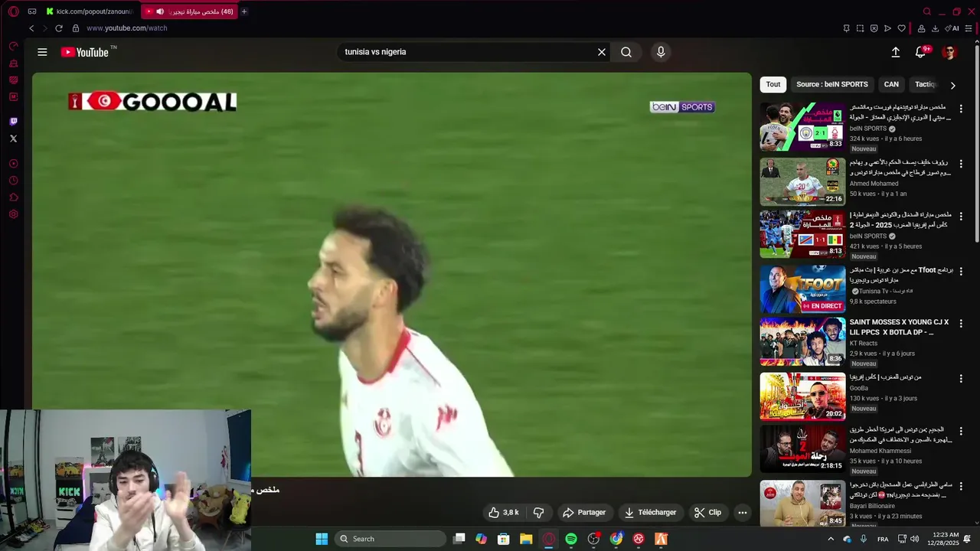Image resolution: width=980 pixels, height=551 pixels.
Task: Open options menu for Bayari Billionaire video
Action: [x=961, y=487]
